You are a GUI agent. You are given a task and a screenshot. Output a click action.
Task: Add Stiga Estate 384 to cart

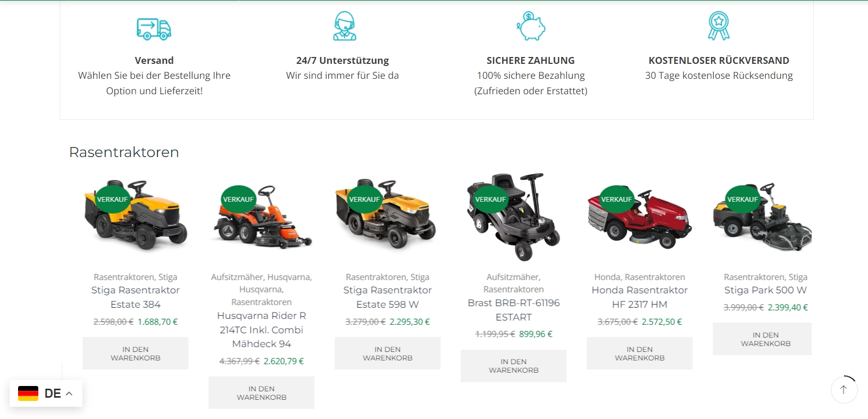pyautogui.click(x=135, y=354)
